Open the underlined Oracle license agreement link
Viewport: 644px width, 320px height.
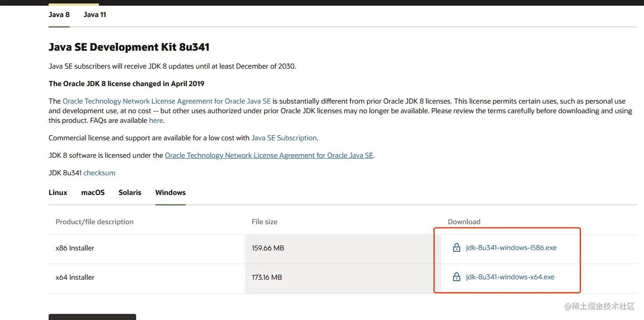click(x=269, y=155)
